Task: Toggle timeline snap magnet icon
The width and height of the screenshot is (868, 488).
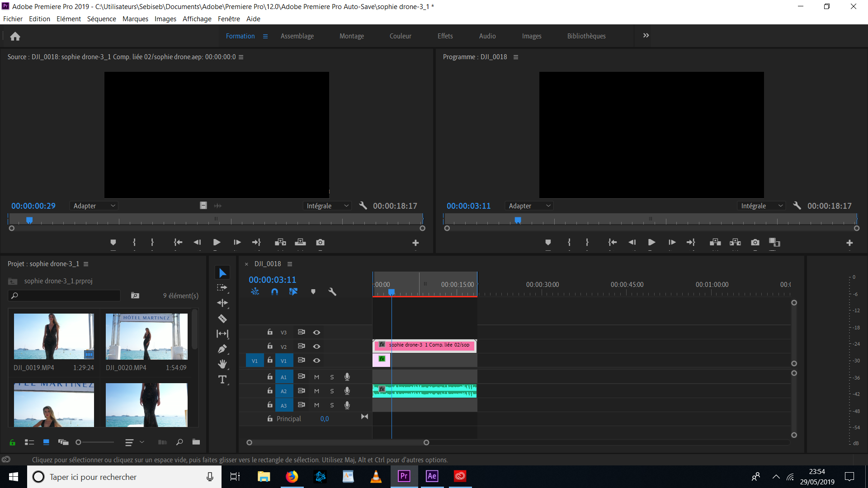Action: point(274,292)
